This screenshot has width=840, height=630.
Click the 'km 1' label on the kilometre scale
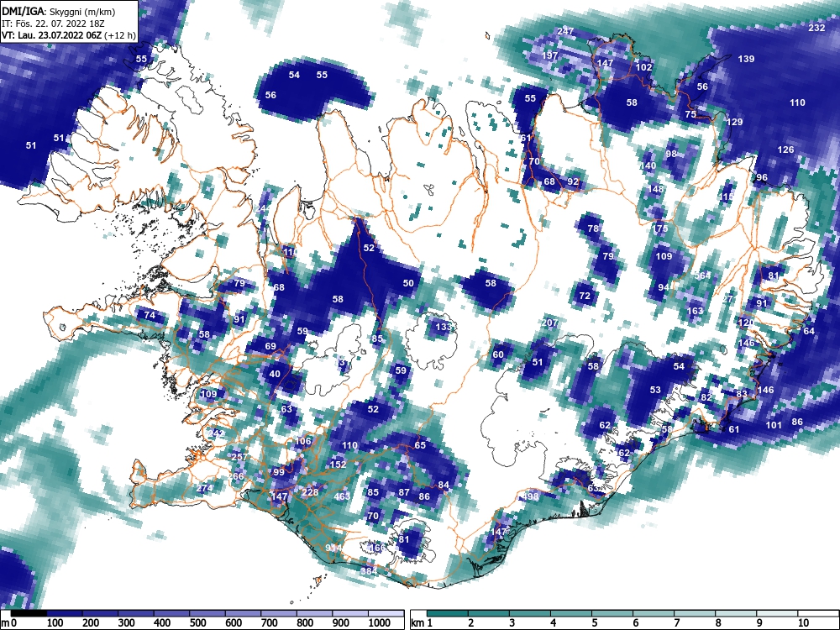coord(422,623)
